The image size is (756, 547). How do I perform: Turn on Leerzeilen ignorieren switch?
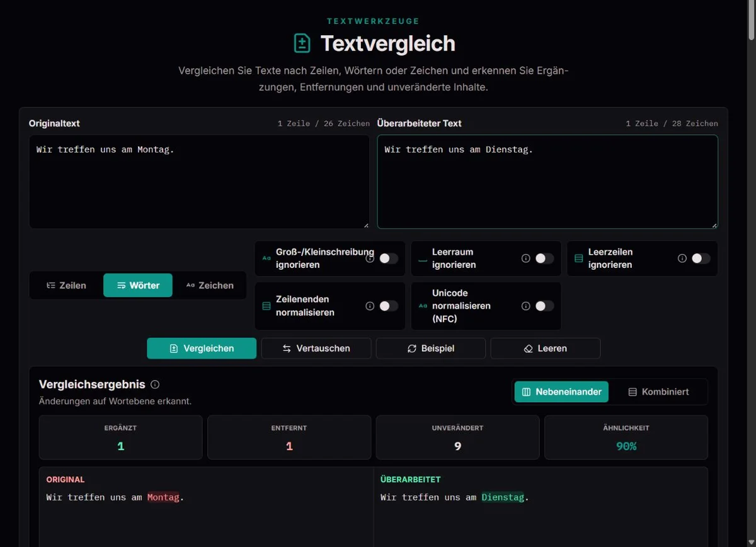pyautogui.click(x=701, y=258)
